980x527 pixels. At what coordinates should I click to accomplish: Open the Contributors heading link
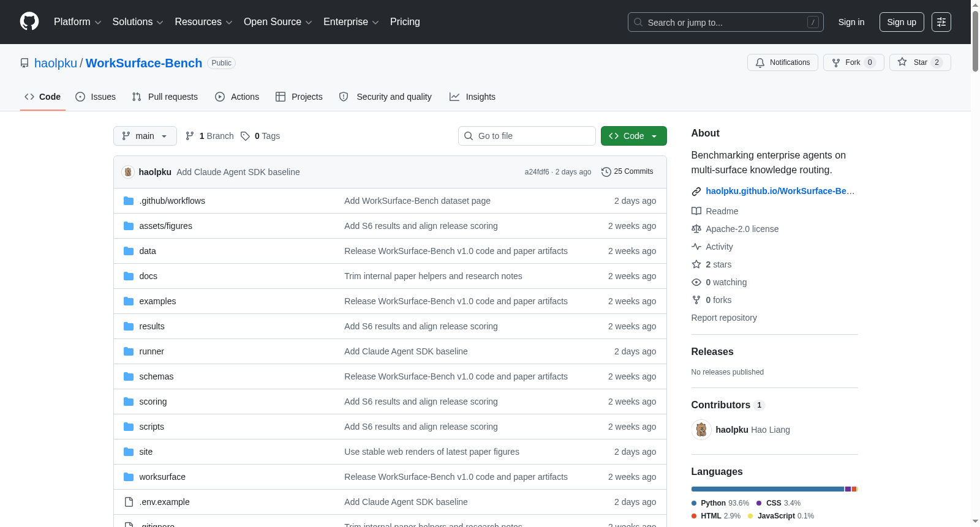728,405
